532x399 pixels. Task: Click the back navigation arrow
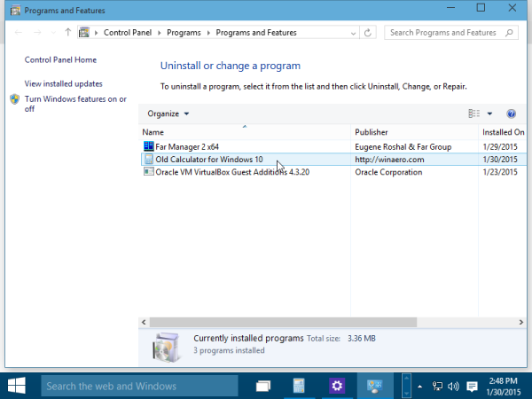19,33
